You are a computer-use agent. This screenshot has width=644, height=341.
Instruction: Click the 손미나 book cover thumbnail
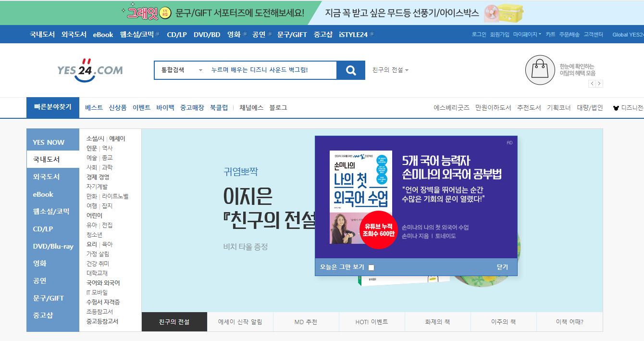(x=361, y=197)
